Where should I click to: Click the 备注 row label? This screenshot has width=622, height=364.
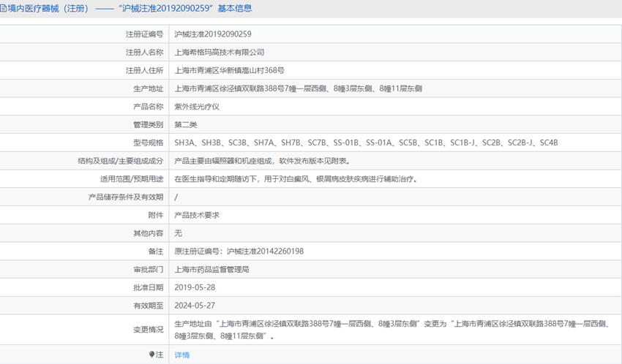point(155,251)
